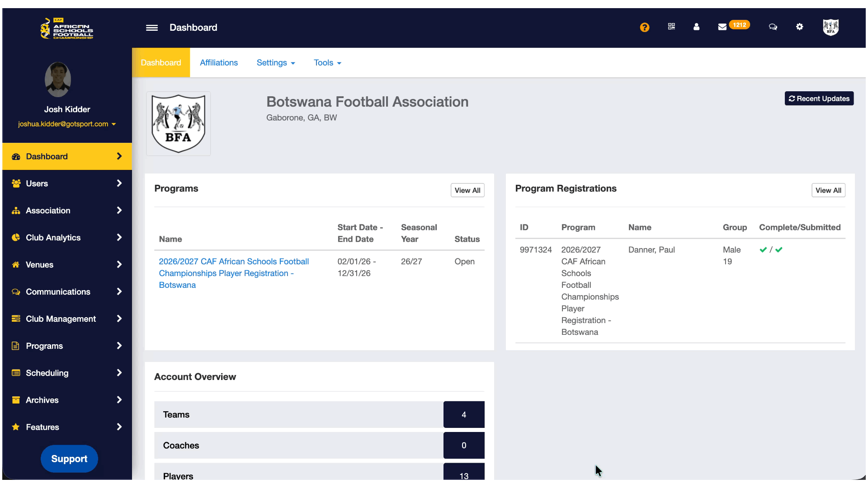The image size is (868, 488).
Task: Click View All in Program Registrations
Action: [x=828, y=190]
